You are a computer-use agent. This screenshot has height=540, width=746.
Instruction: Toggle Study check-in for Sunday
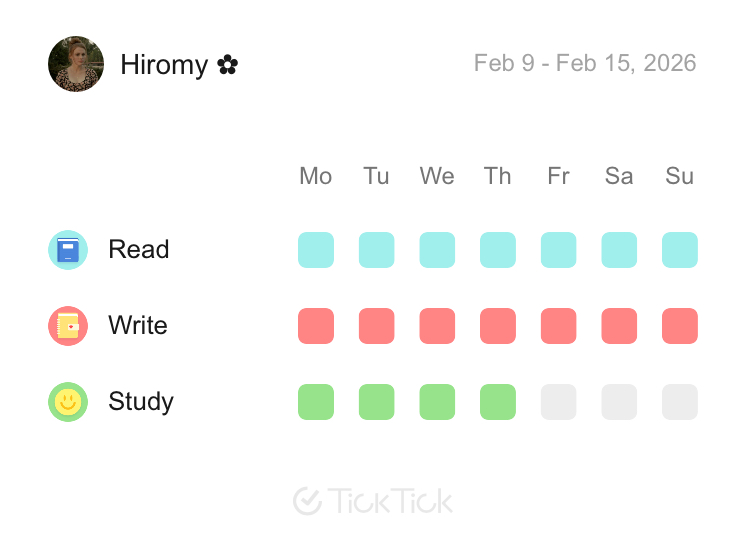680,402
